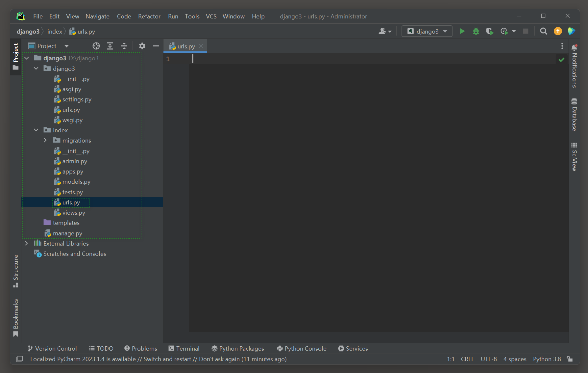The height and width of the screenshot is (373, 588).
Task: Open the JetBrains Toolbox colorful icon
Action: tap(572, 31)
